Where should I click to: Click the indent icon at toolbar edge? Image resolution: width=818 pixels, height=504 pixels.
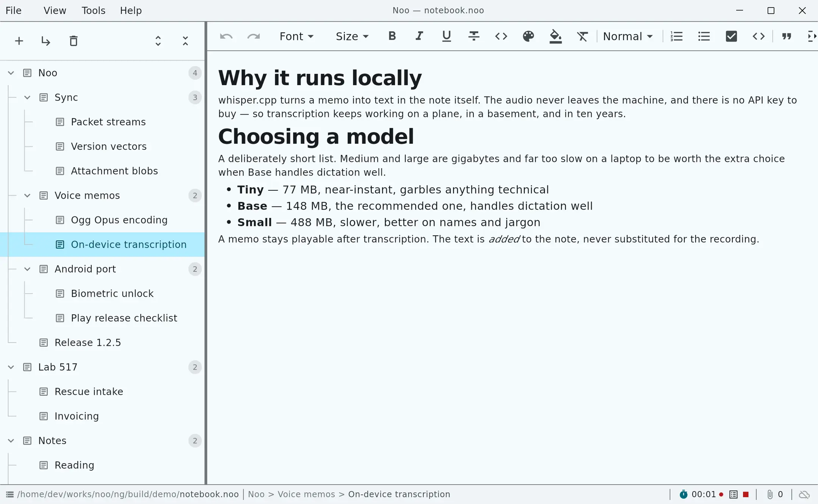812,36
